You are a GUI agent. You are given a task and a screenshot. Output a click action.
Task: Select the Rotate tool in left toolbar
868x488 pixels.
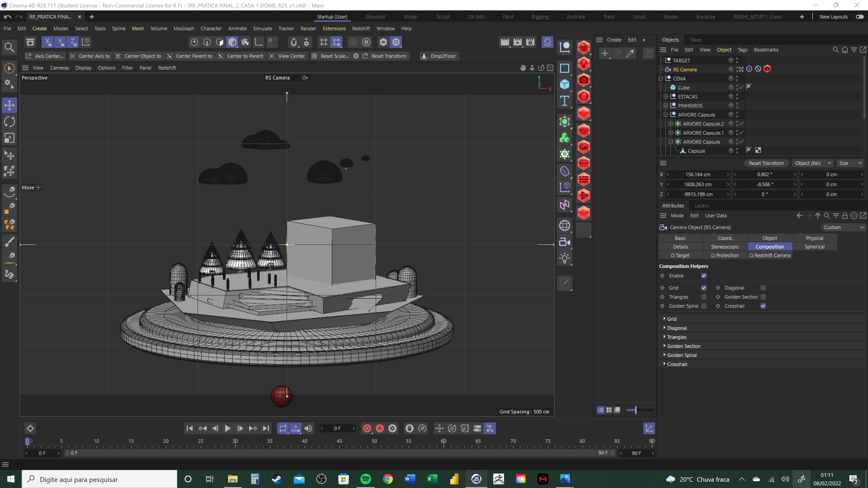[x=9, y=122]
